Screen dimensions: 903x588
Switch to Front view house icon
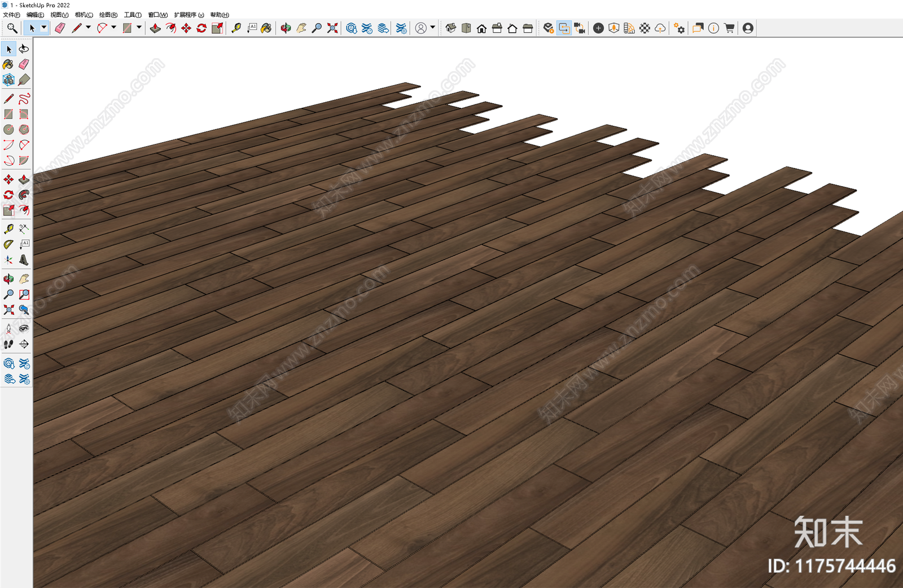pos(481,28)
